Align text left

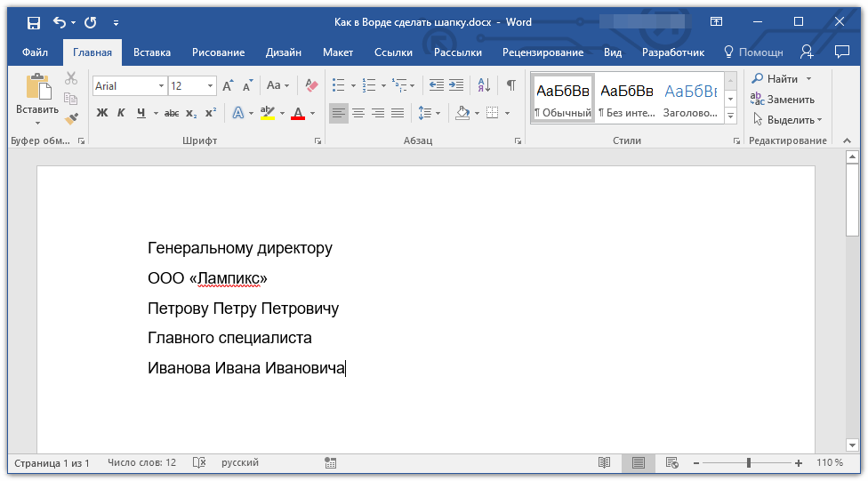coord(338,114)
